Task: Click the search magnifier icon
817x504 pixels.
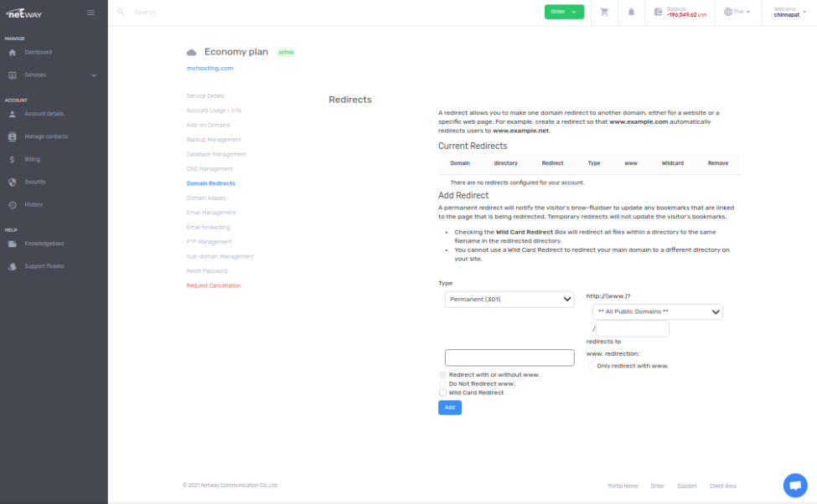Action: [122, 13]
